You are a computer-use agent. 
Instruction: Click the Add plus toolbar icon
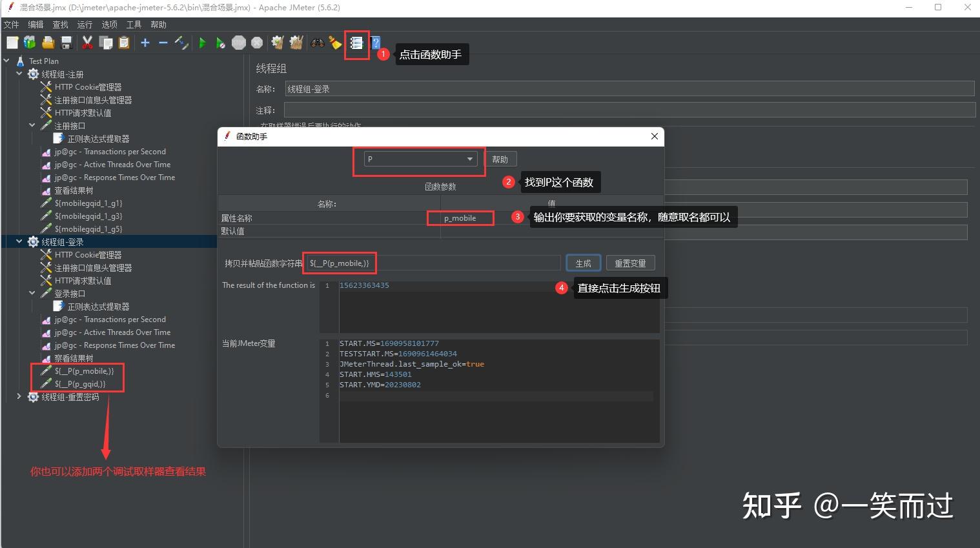click(x=145, y=43)
